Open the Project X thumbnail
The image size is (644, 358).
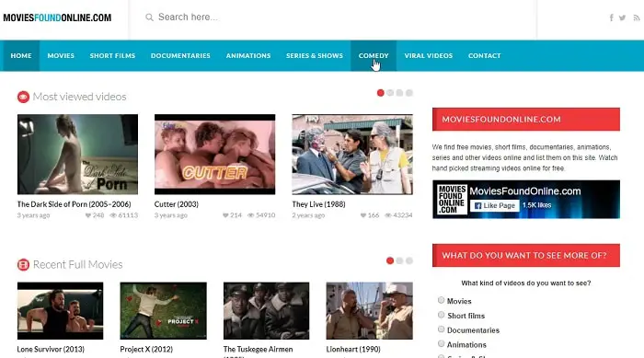[x=164, y=311]
